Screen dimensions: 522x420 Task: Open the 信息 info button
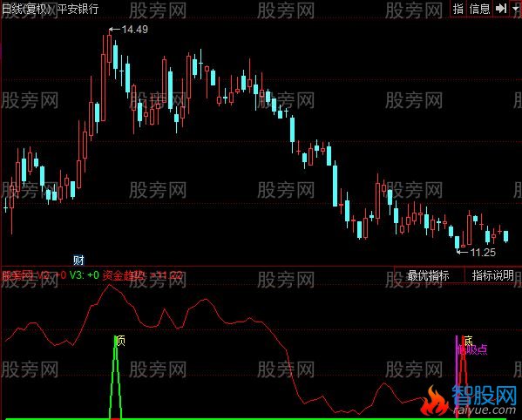tap(479, 9)
